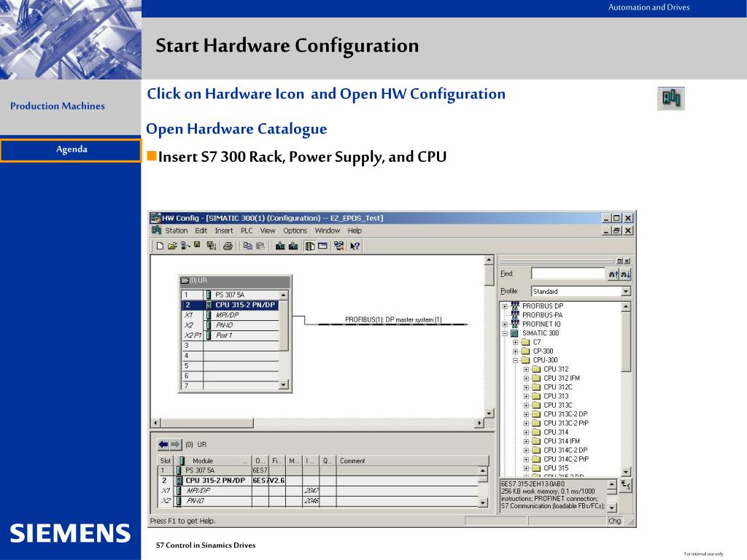Select CPU 313C-2 DP folder in catalog

(x=565, y=414)
